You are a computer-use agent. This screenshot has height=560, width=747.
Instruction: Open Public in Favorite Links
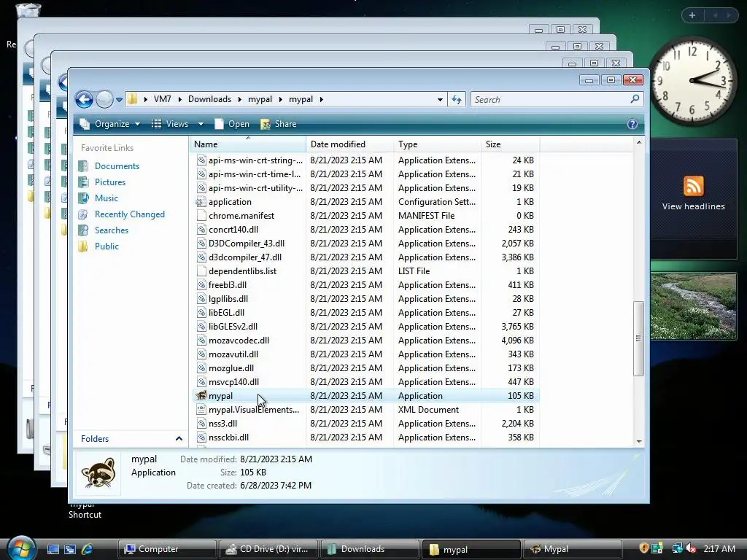tap(107, 246)
